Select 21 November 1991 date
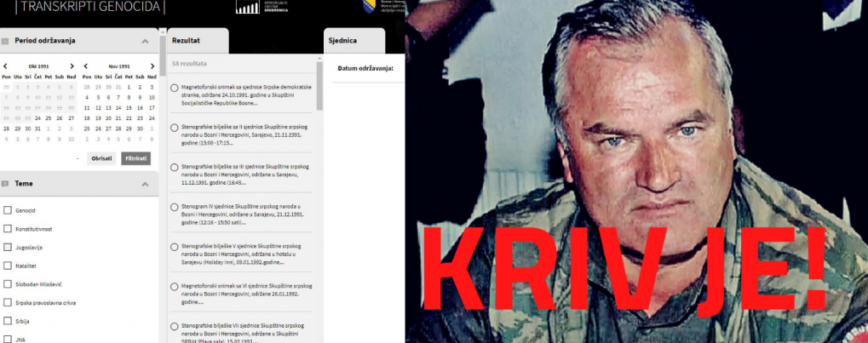This screenshot has height=343, width=868. tap(118, 118)
